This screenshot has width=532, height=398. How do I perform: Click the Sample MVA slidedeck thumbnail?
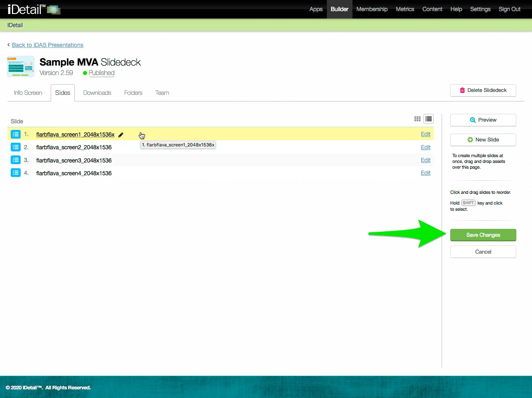tap(21, 67)
